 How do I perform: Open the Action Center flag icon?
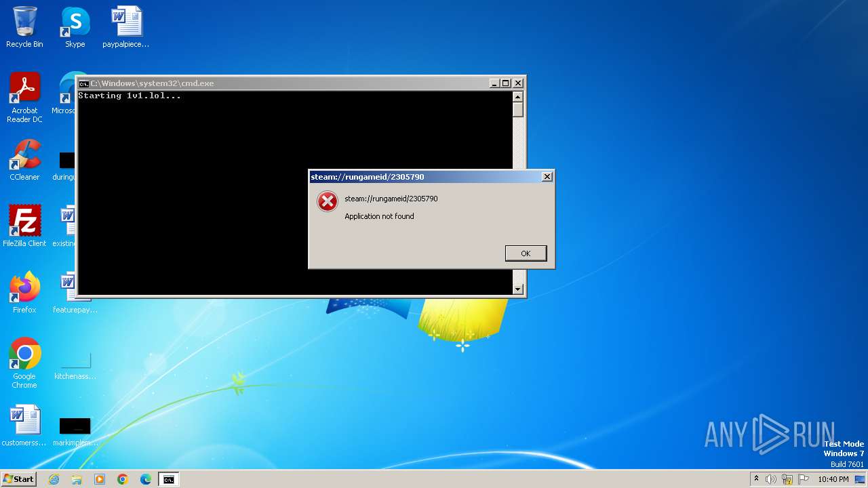pyautogui.click(x=804, y=479)
